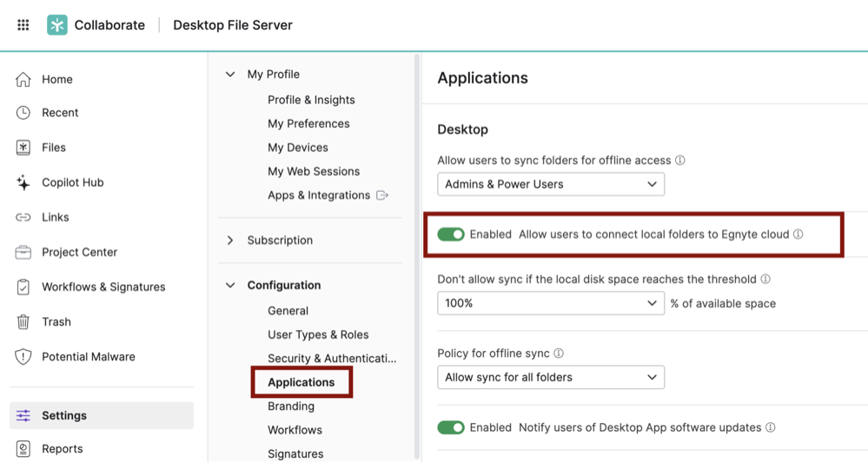Open the Allow sync for all folders dropdown
Viewport: 868px width, 463px height.
(x=551, y=377)
